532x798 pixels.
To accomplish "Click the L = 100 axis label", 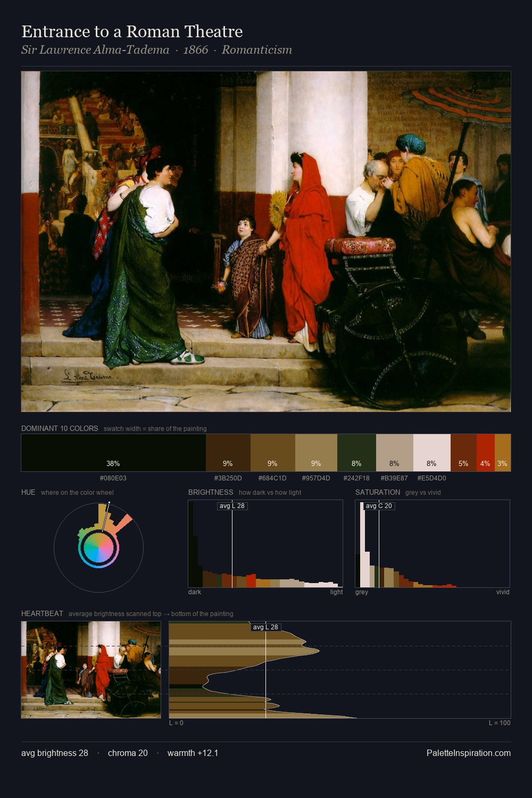I will (500, 723).
